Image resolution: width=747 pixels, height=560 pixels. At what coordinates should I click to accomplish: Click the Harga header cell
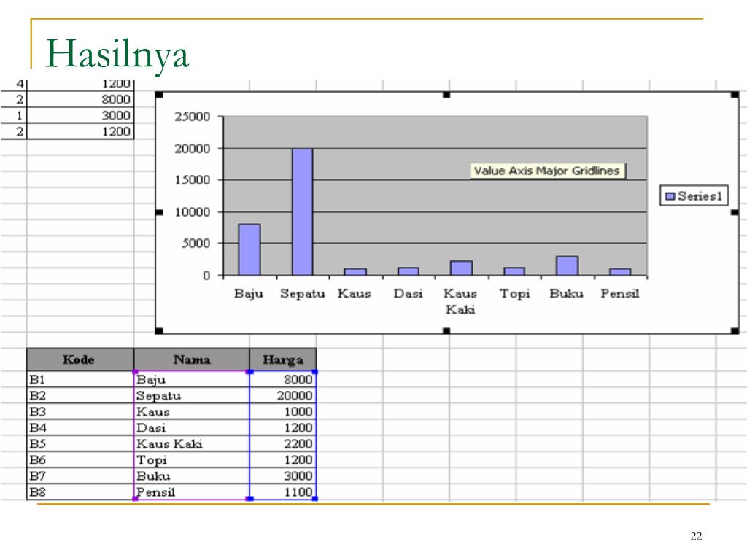[x=283, y=359]
